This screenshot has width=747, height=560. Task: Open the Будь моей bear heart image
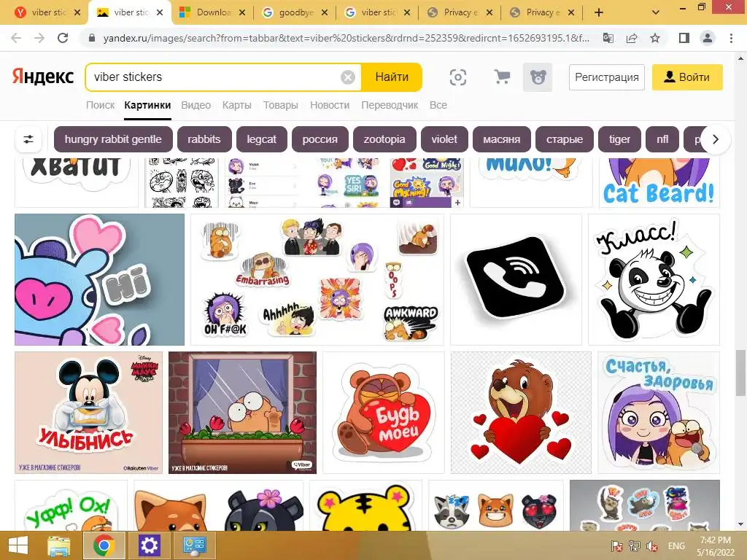(384, 413)
